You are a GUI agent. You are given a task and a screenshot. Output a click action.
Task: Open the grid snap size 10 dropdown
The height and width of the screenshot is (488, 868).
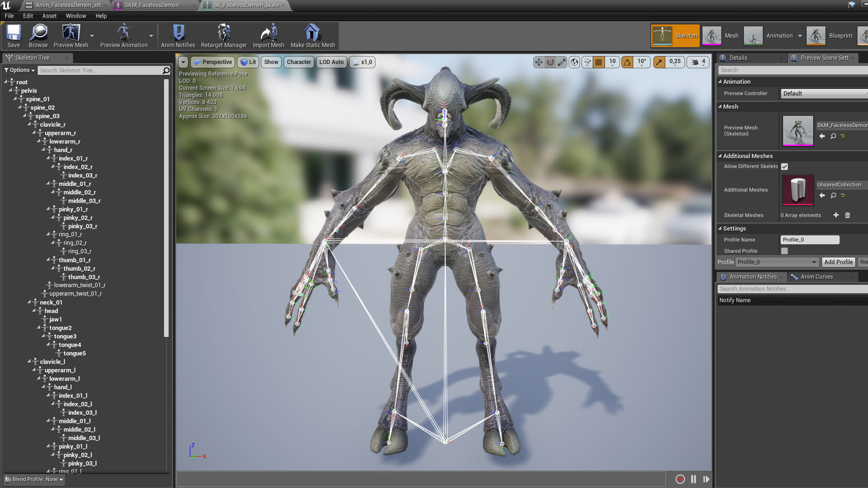(612, 62)
